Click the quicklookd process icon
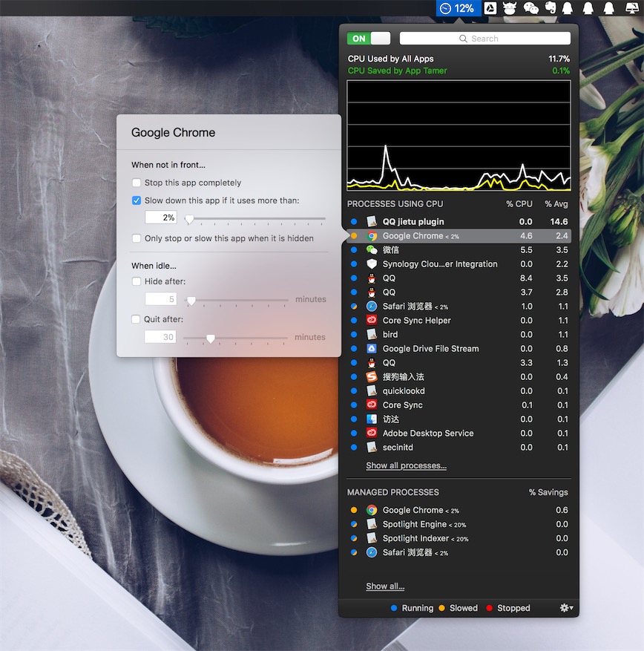The height and width of the screenshot is (651, 644). (x=372, y=390)
